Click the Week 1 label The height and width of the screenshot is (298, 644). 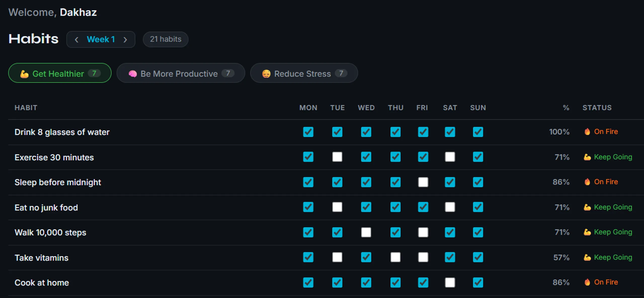pyautogui.click(x=101, y=39)
